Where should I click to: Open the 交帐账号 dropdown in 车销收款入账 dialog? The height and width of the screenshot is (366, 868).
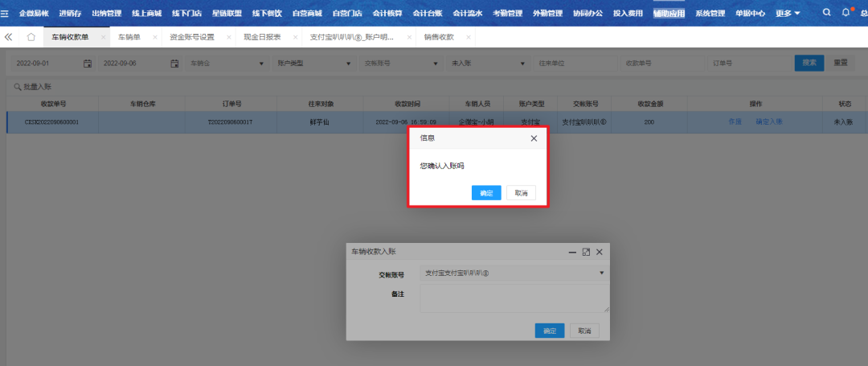(x=601, y=273)
